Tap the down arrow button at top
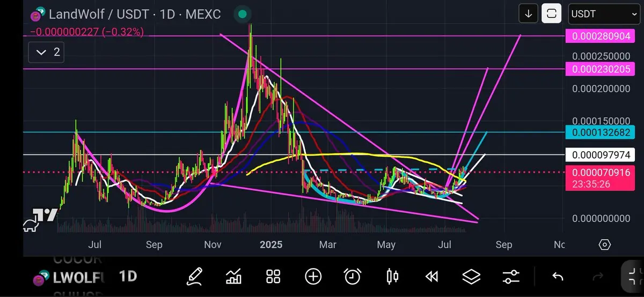Screen dimensions: 644x297 pos(528,14)
